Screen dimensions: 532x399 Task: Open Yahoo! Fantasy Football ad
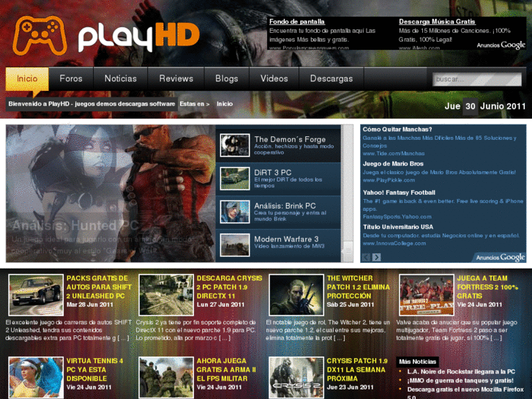point(399,193)
